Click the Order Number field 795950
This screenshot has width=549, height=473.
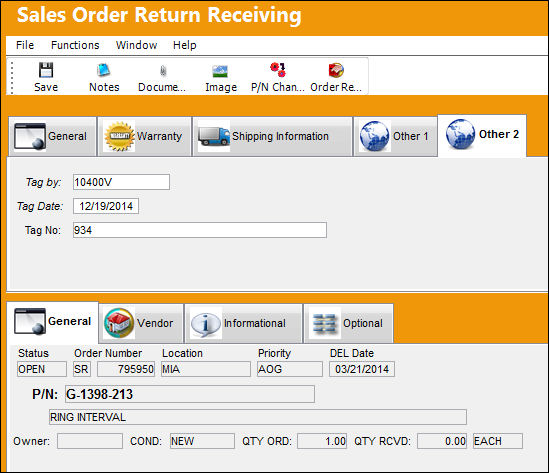[x=126, y=369]
